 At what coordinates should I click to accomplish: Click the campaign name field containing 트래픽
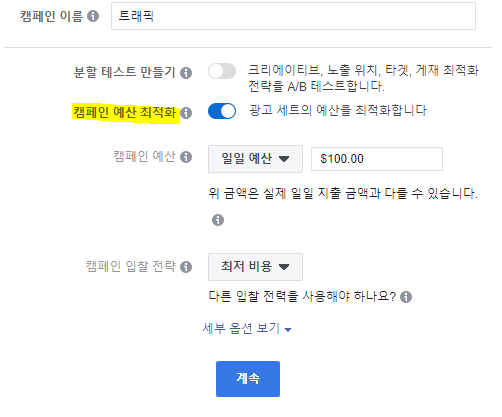293,16
